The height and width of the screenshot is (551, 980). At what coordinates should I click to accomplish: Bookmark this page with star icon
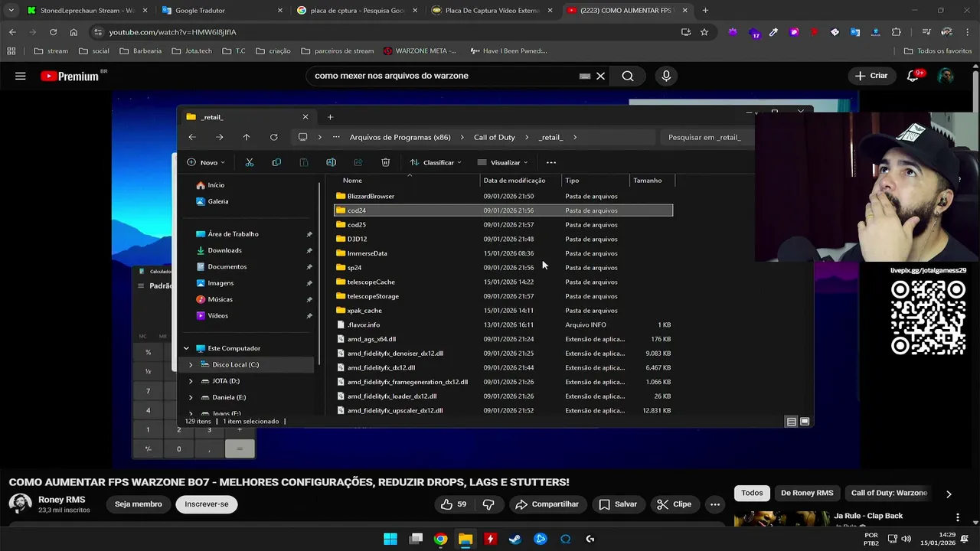tap(704, 32)
